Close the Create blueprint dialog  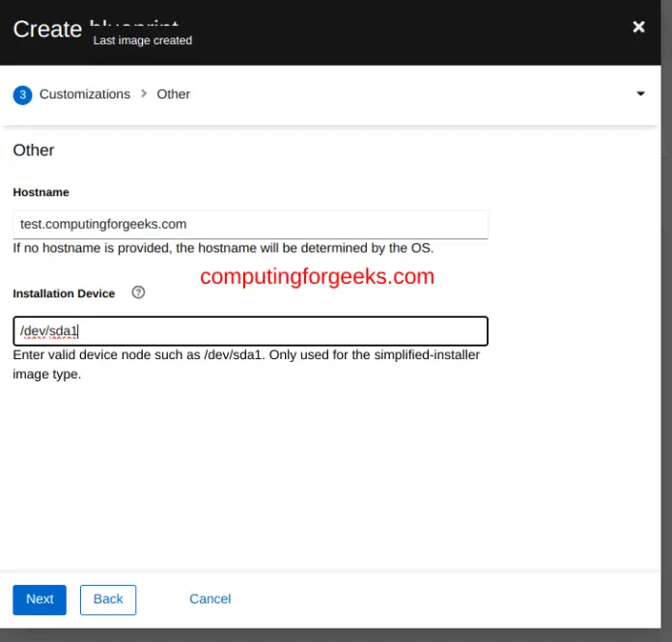[638, 27]
